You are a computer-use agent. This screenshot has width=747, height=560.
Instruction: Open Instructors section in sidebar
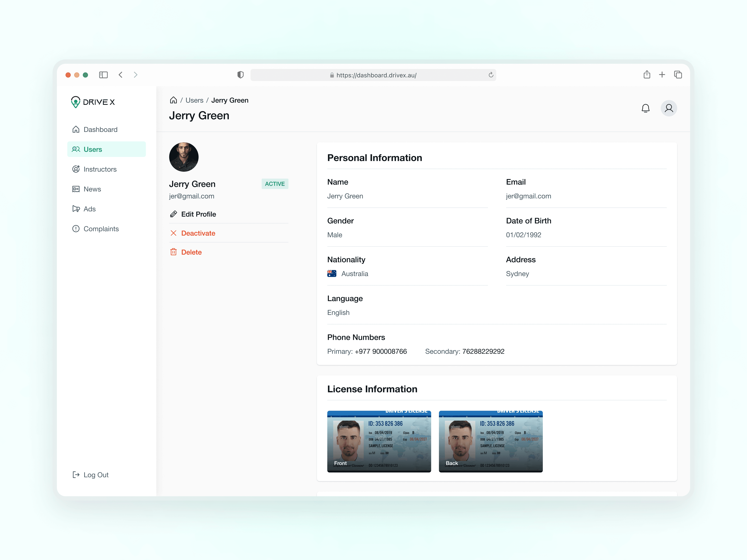100,169
